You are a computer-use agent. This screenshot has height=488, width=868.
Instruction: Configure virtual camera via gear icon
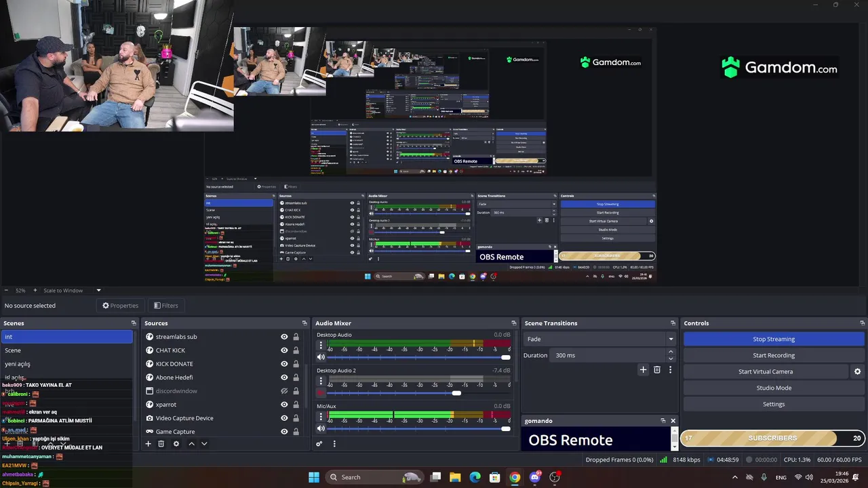[857, 371]
